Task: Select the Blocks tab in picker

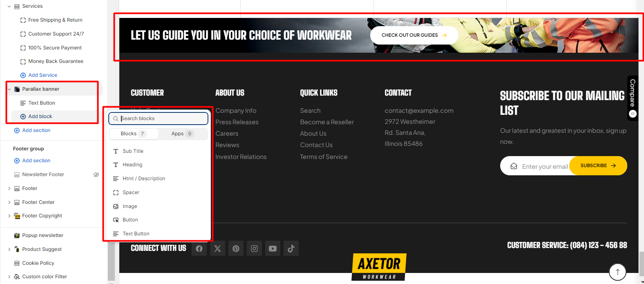Action: (x=133, y=134)
